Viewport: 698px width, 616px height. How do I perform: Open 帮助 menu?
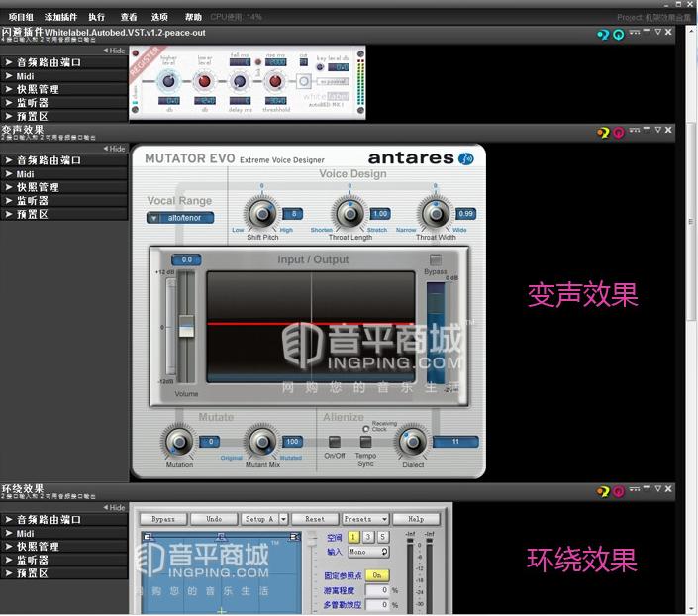pos(193,17)
